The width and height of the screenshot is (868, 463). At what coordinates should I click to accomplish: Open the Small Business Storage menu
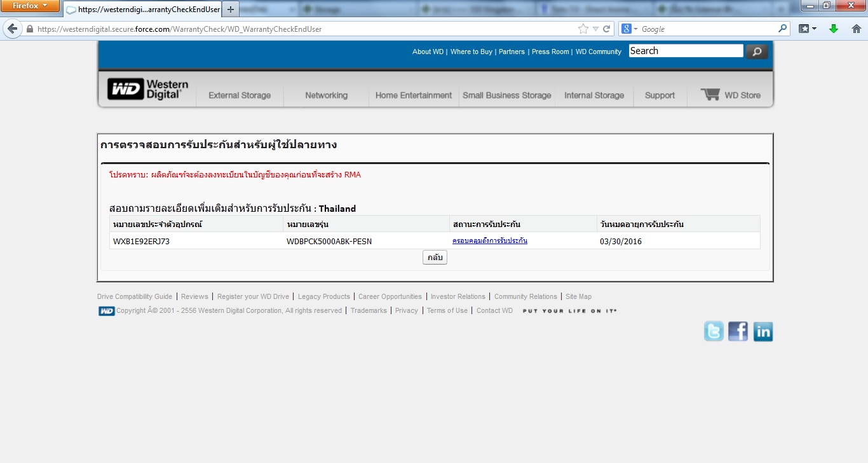point(507,95)
